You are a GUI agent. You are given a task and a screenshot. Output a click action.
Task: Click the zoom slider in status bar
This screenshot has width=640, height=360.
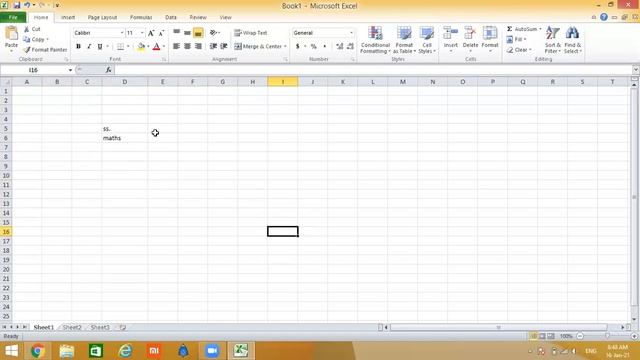[x=607, y=336]
